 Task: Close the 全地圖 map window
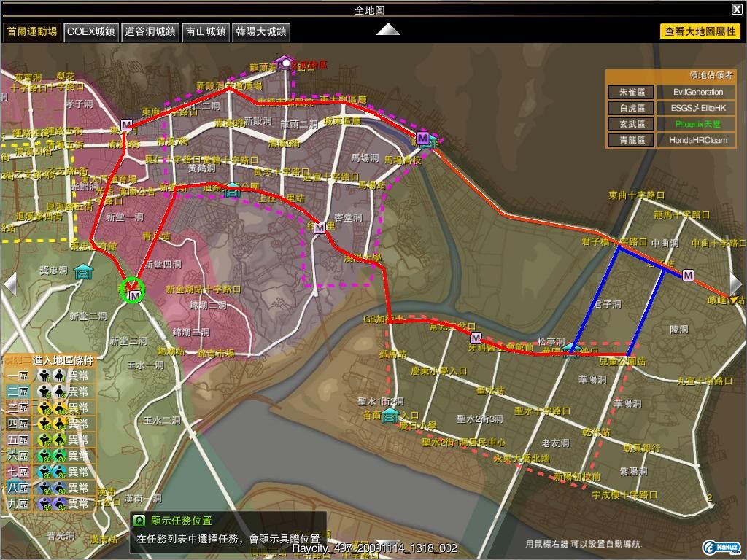tap(737, 9)
